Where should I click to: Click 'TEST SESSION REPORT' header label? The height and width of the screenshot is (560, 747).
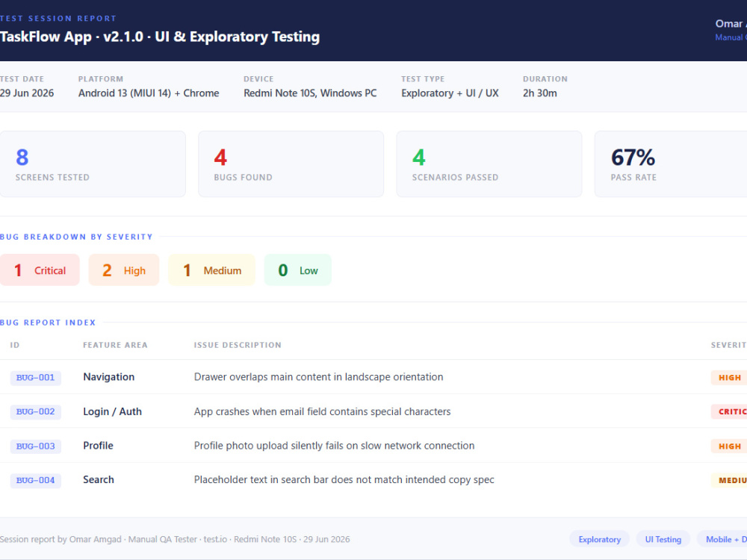coord(58,18)
